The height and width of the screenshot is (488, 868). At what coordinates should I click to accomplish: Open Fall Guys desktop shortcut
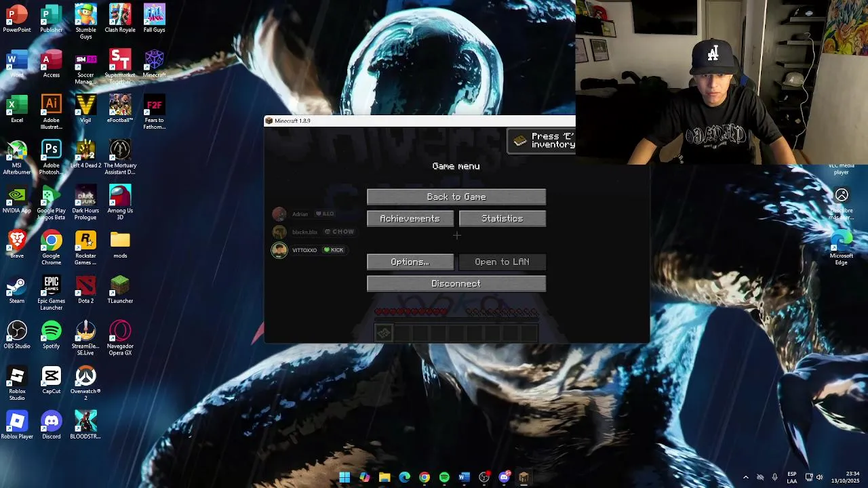[154, 18]
